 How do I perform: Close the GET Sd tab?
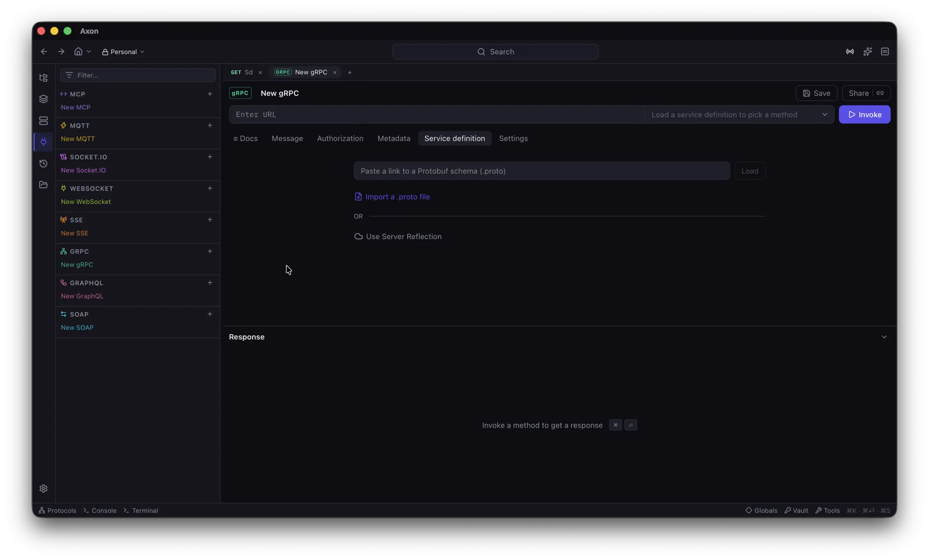coord(260,72)
